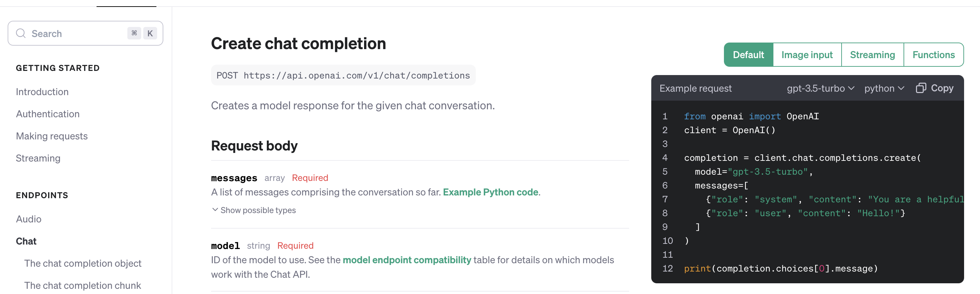This screenshot has height=294, width=980.
Task: Switch to the Image input tab
Action: click(807, 54)
